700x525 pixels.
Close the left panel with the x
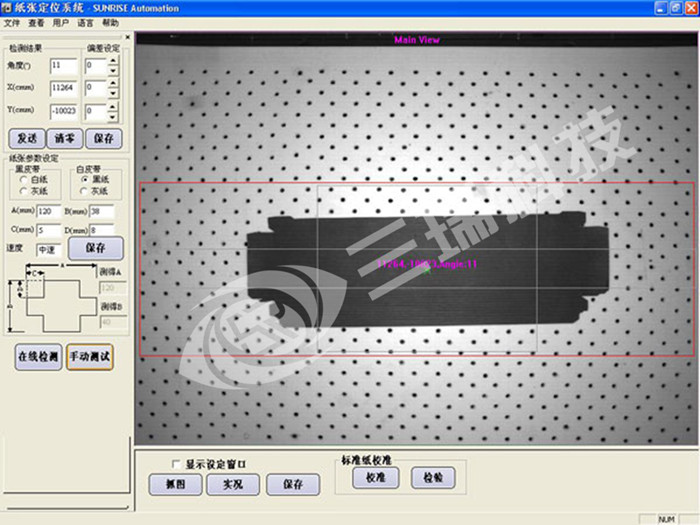click(x=128, y=38)
